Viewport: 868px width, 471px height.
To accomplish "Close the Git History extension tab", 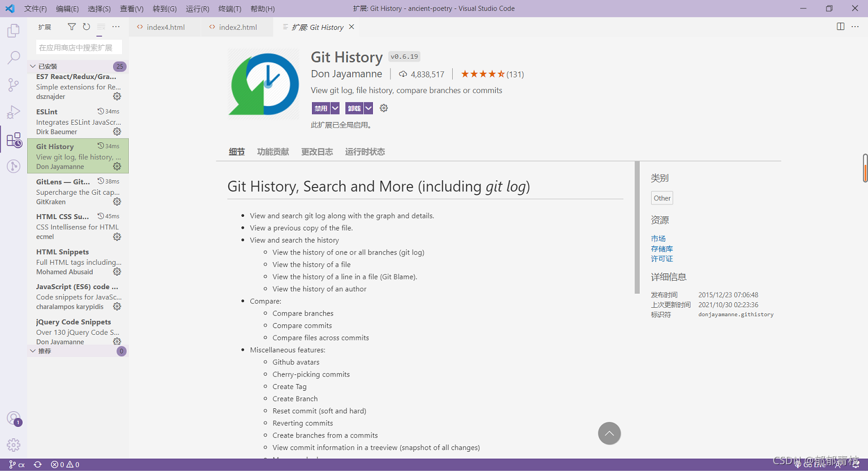I will pos(351,27).
